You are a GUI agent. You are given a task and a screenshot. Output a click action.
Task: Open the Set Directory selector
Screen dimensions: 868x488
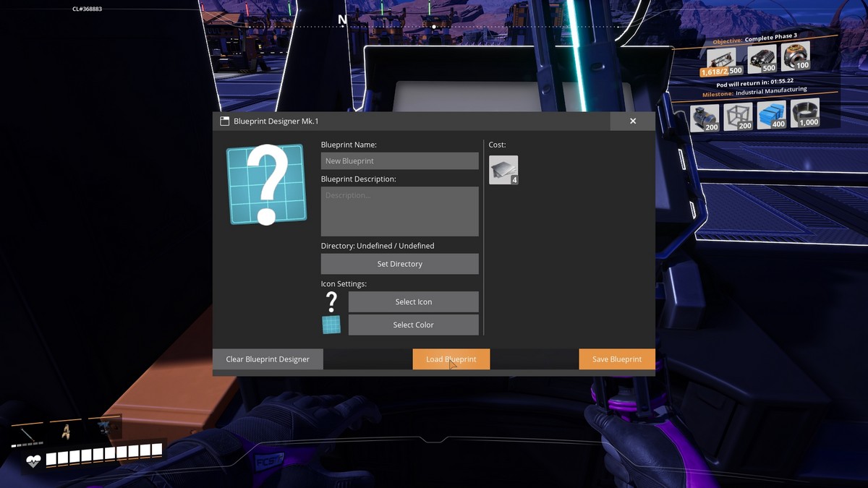tap(399, 264)
